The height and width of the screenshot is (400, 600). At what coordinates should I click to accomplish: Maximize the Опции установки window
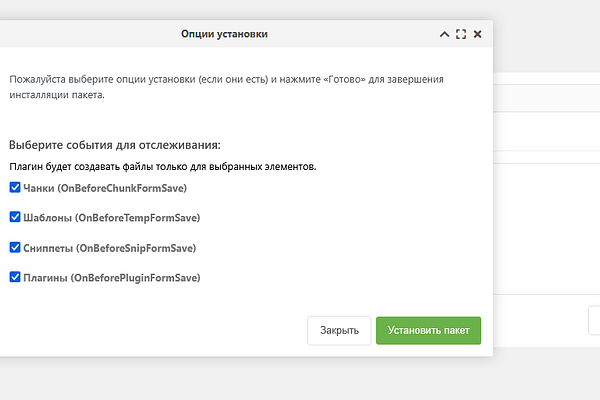point(461,34)
